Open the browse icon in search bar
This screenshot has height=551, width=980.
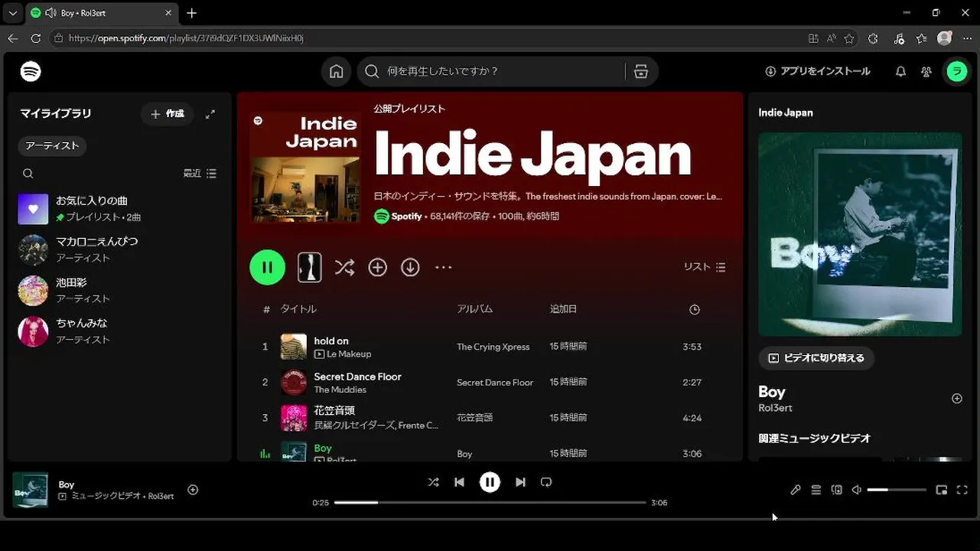[x=641, y=71]
